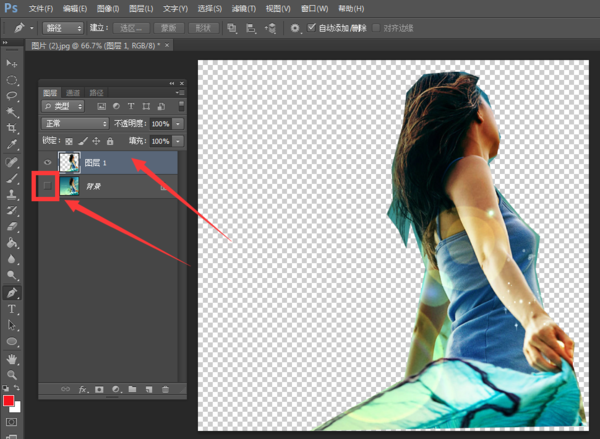
Task: Select the Hand tool
Action: coord(11,359)
